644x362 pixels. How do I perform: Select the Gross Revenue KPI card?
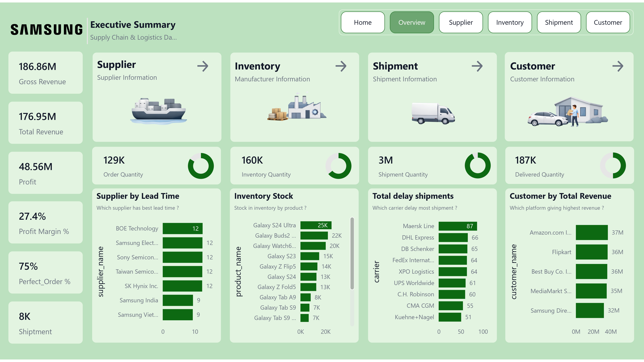(45, 73)
